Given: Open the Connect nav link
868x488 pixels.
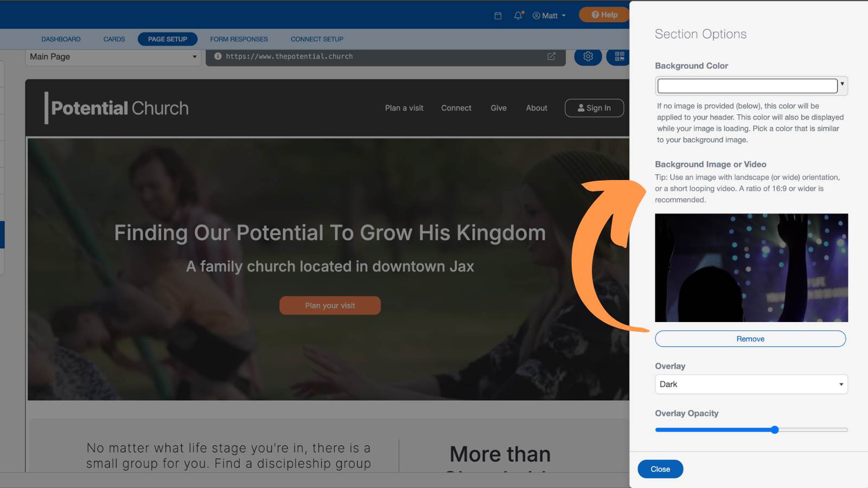Looking at the screenshot, I should click(x=456, y=108).
